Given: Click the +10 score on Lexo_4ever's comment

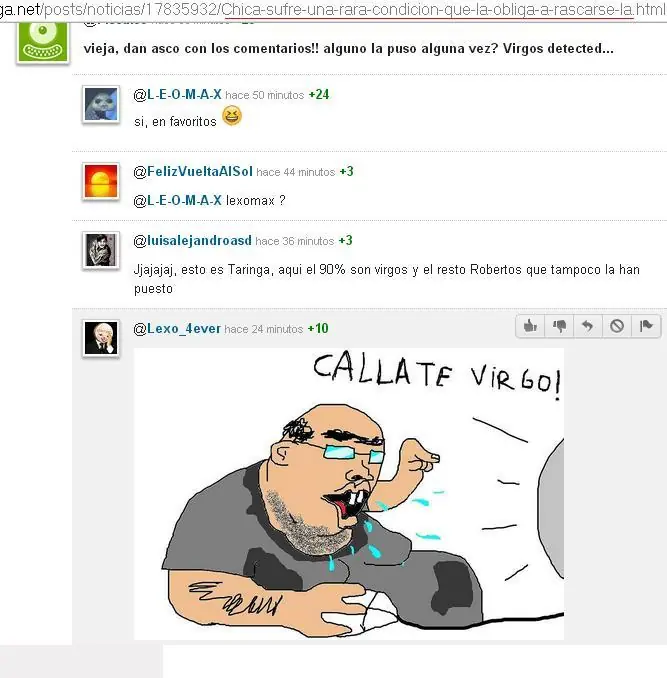Looking at the screenshot, I should tap(318, 329).
